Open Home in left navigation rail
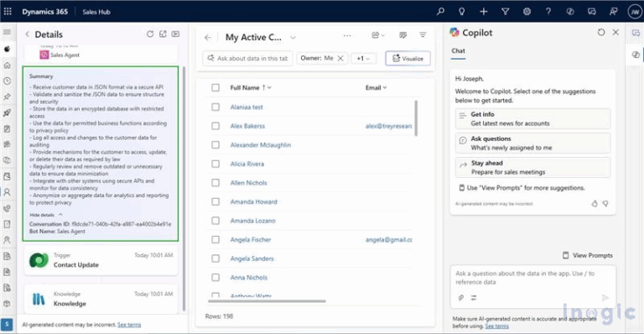This screenshot has height=334, width=644. pyautogui.click(x=7, y=65)
